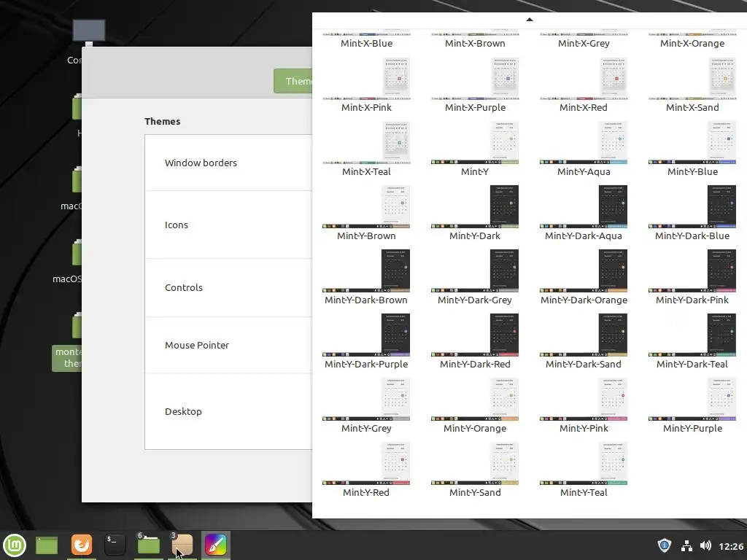Viewport: 747px width, 560px height.
Task: Choose the Mint-Y-Teal theme
Action: [584, 470]
